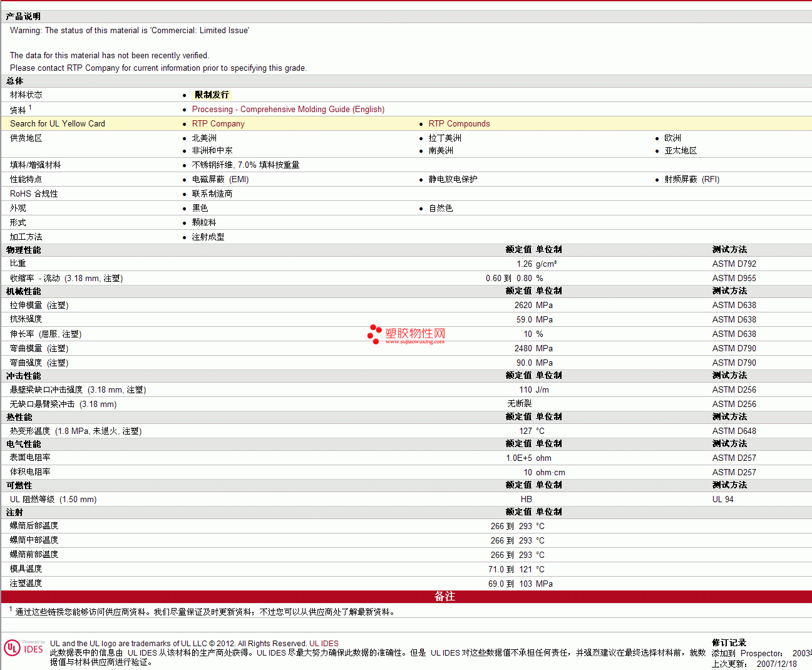The image size is (812, 670).
Task: Click the UL IDES link after 'All Rights Reserved'
Action: (324, 643)
